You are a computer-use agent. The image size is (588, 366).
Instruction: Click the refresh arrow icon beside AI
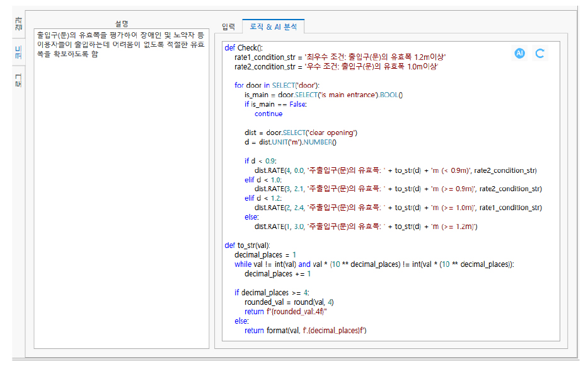point(539,53)
